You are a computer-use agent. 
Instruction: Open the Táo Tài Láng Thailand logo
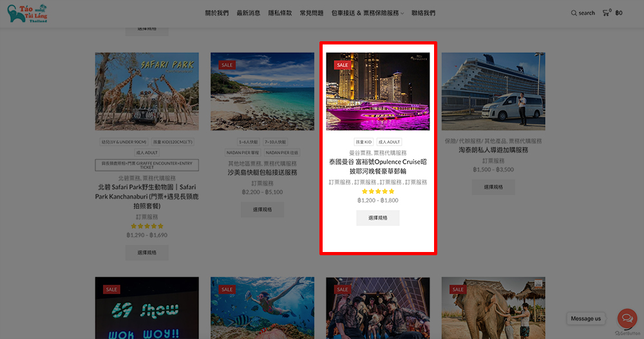pyautogui.click(x=27, y=14)
